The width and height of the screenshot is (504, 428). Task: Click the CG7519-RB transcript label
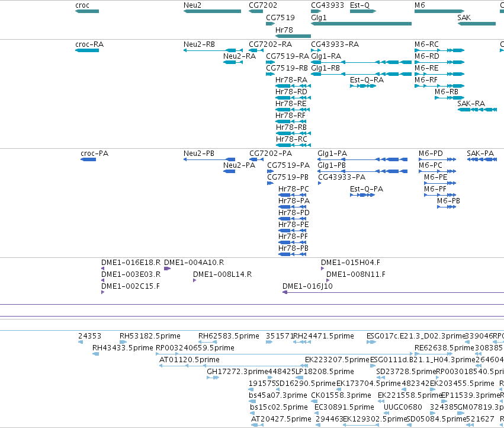(x=287, y=68)
